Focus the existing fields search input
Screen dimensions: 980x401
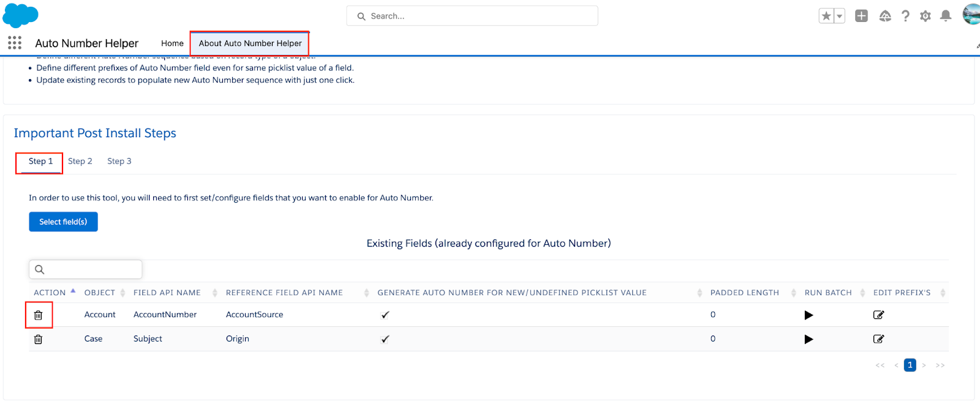[86, 269]
